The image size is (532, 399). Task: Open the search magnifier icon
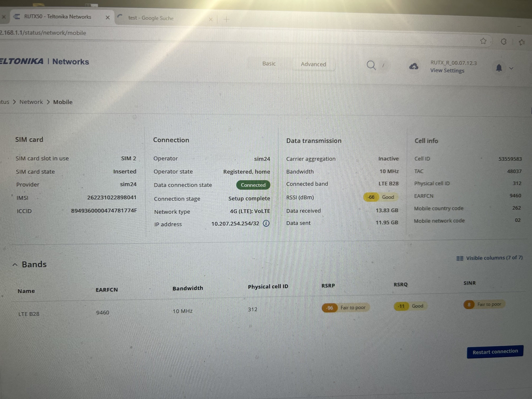[371, 65]
